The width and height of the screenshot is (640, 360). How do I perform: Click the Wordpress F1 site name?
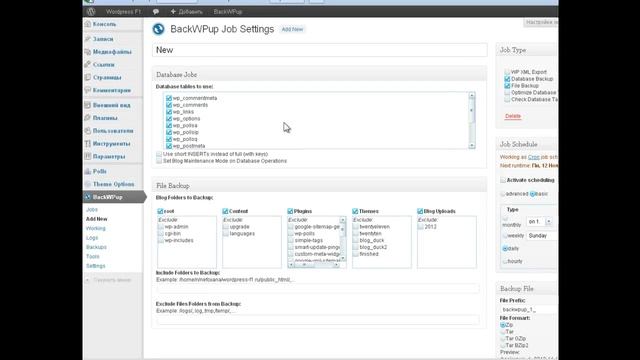(123, 11)
